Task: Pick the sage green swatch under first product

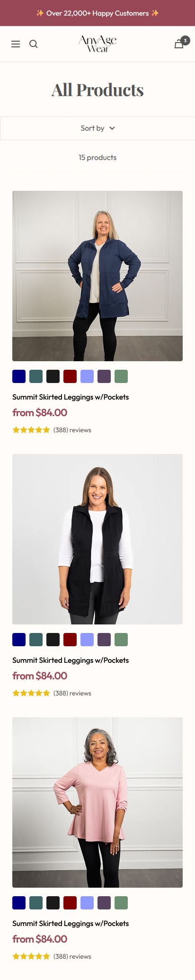Action: tap(121, 376)
